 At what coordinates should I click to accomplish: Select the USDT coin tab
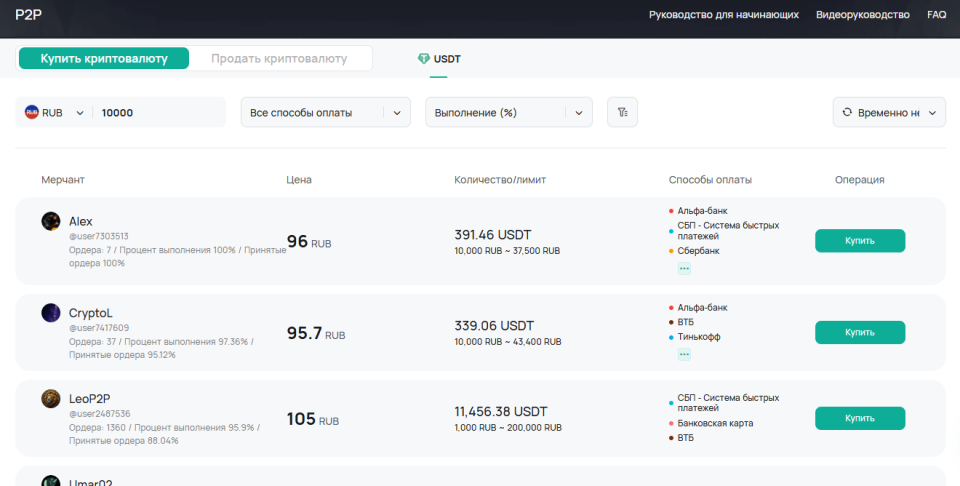(447, 59)
